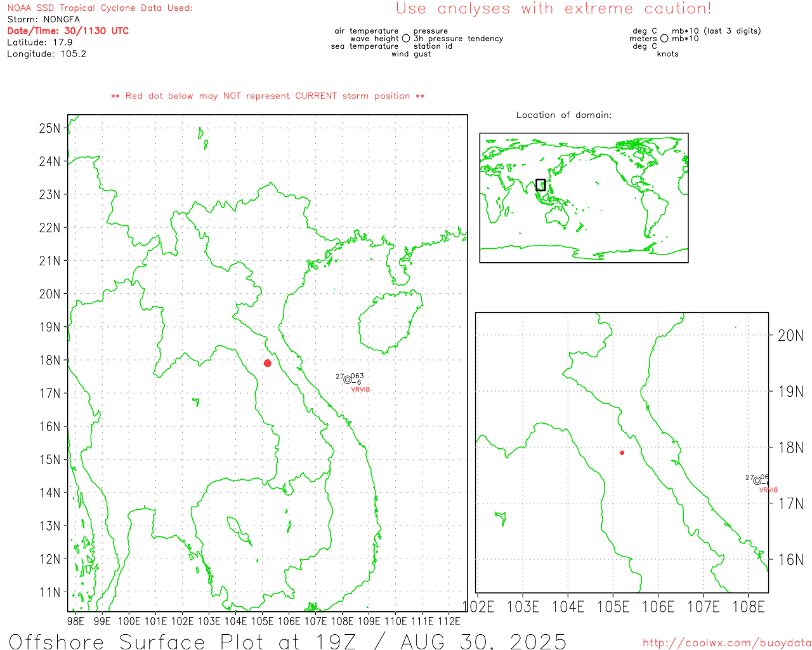Click the 20N label on inset map
The height and width of the screenshot is (650, 812).
tap(790, 335)
